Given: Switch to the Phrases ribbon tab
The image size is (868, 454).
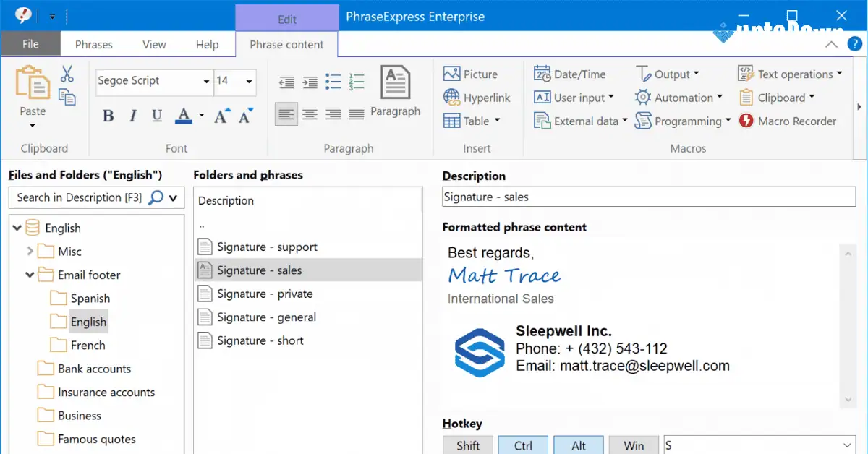Looking at the screenshot, I should pos(93,44).
